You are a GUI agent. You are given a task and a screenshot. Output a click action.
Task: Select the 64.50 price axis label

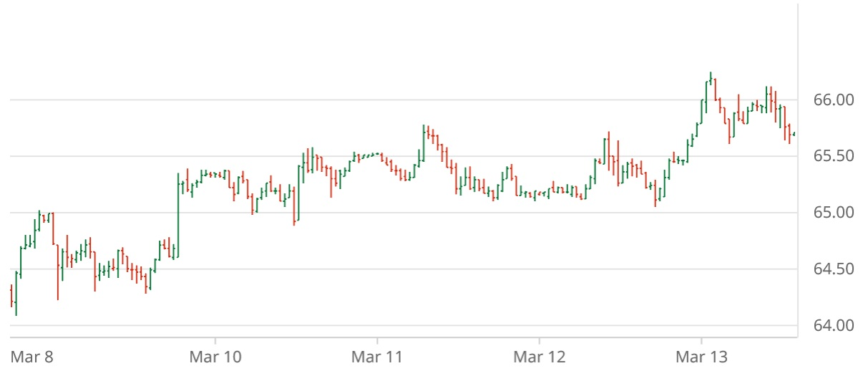click(x=834, y=269)
